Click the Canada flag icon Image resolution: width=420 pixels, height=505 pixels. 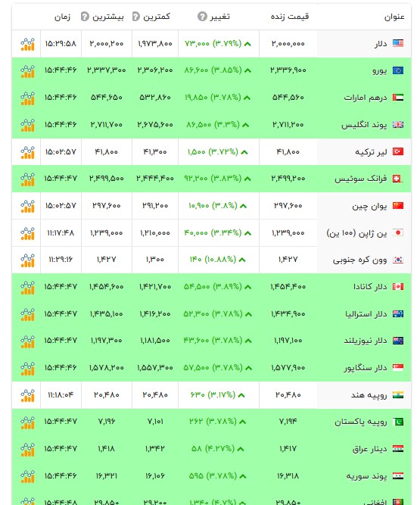[x=398, y=286]
